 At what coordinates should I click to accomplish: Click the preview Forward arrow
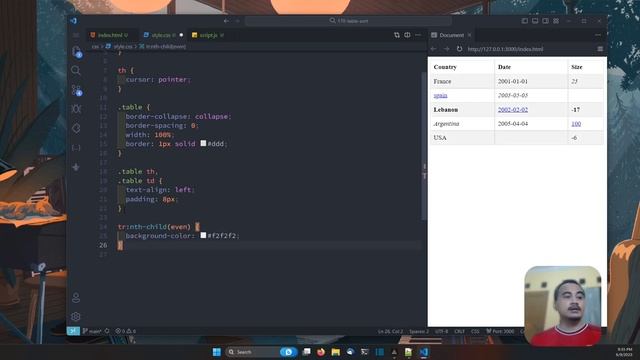pyautogui.click(x=446, y=49)
